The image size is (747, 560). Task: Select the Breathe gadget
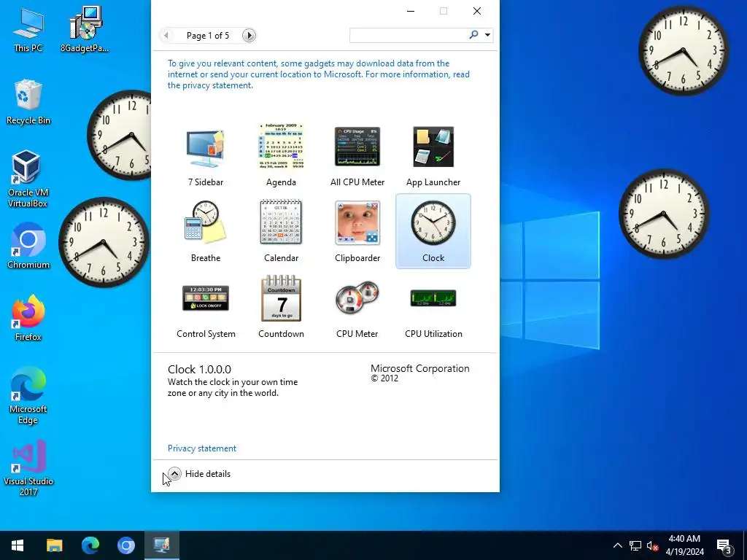pos(205,231)
